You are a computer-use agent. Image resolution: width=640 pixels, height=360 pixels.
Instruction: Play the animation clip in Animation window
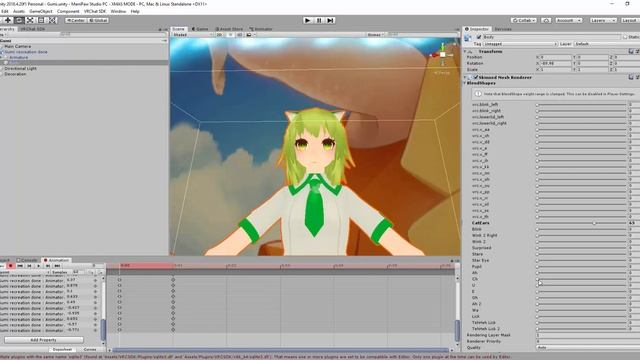click(x=38, y=266)
